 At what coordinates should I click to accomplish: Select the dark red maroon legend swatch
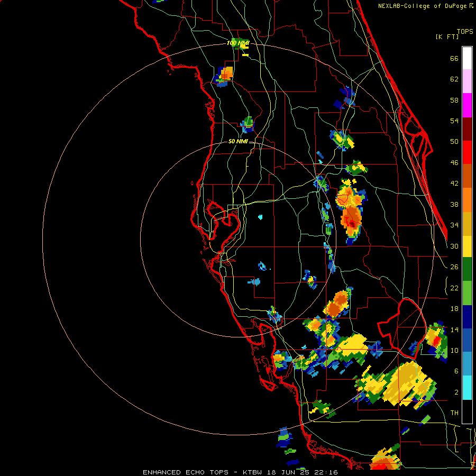(x=467, y=129)
